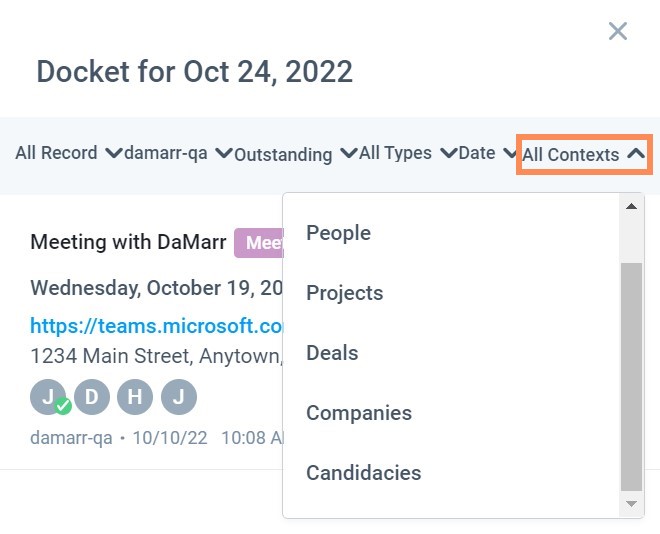Screen dimensions: 660x534
Task: Open the damarr-qa user filter dropdown
Action: pyautogui.click(x=178, y=153)
